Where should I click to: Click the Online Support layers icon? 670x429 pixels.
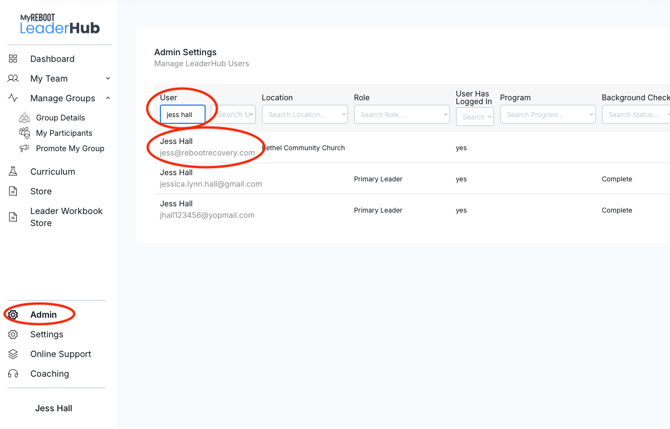coord(13,354)
